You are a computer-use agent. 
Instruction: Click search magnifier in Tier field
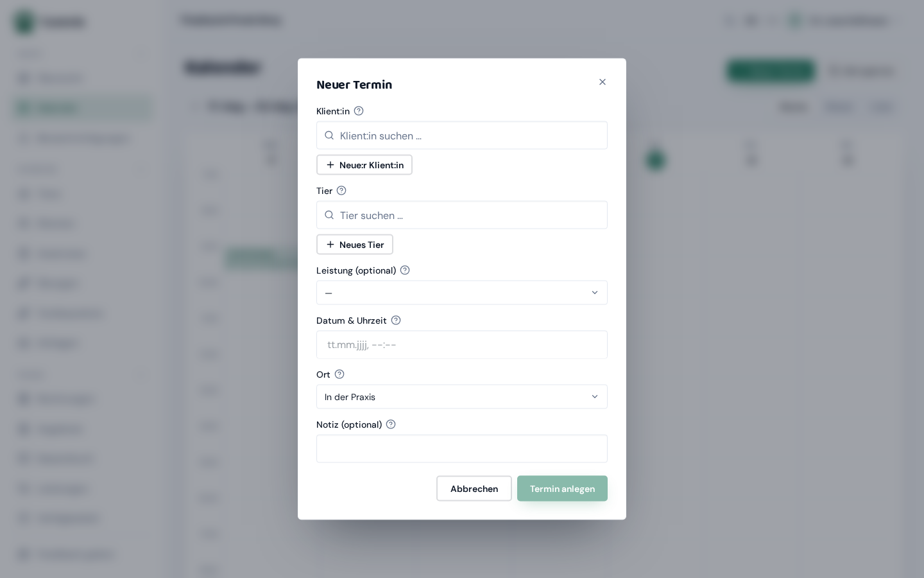coord(329,215)
